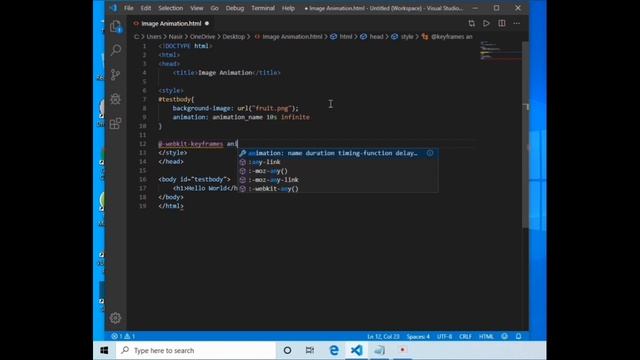Show info for the animation suggestion
Image resolution: width=640 pixels, height=360 pixels.
click(x=430, y=153)
